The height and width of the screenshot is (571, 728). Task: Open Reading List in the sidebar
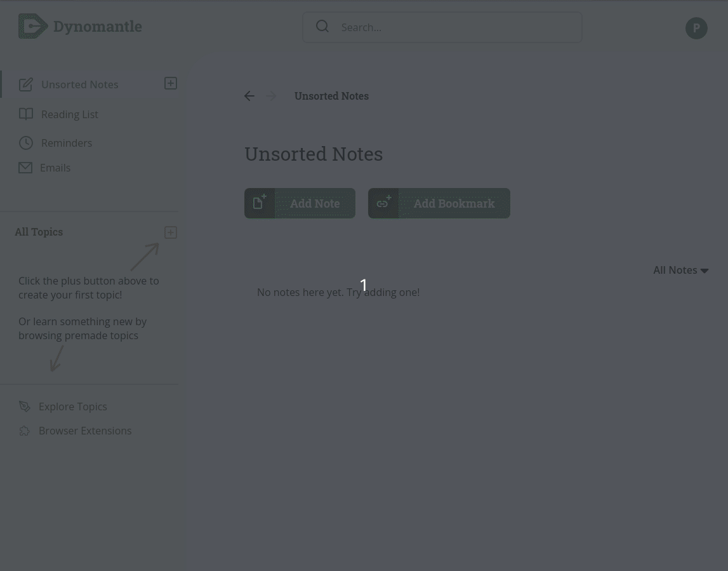pos(70,114)
